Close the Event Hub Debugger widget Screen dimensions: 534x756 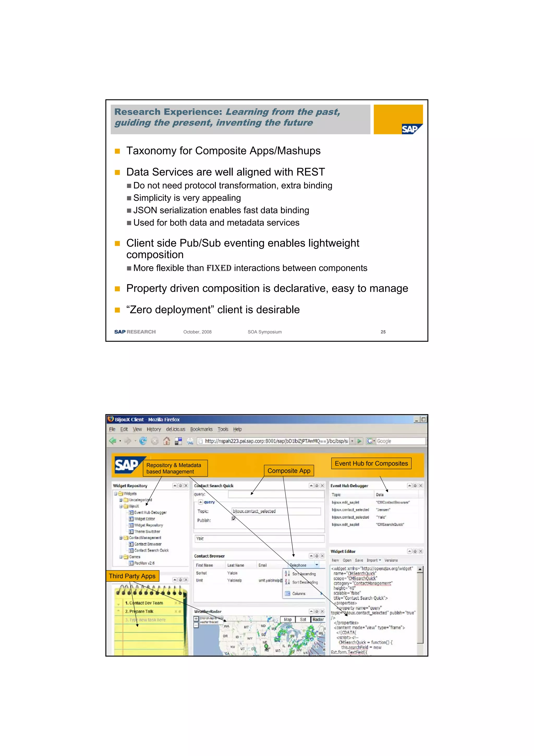click(421, 486)
